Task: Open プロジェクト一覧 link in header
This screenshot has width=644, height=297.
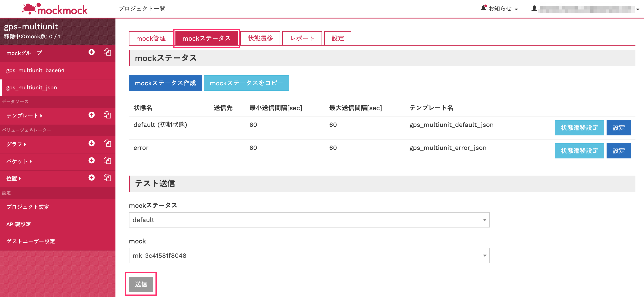Action: (142, 9)
